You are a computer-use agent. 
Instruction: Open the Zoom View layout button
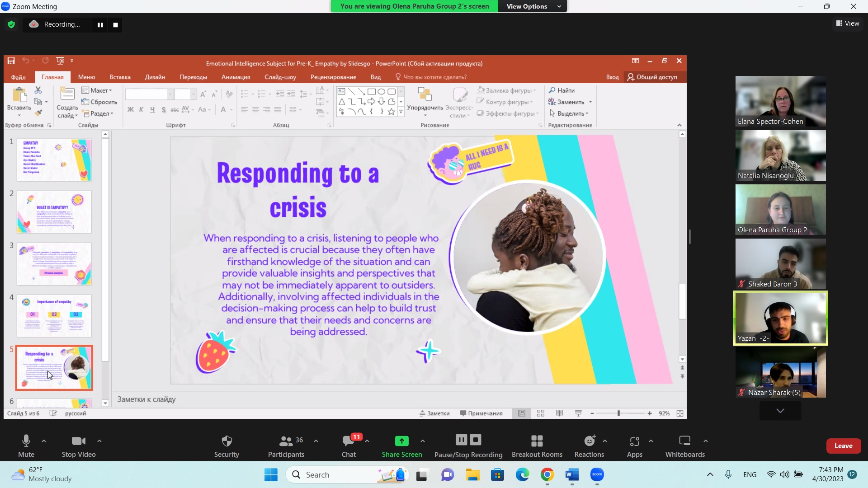click(x=848, y=23)
